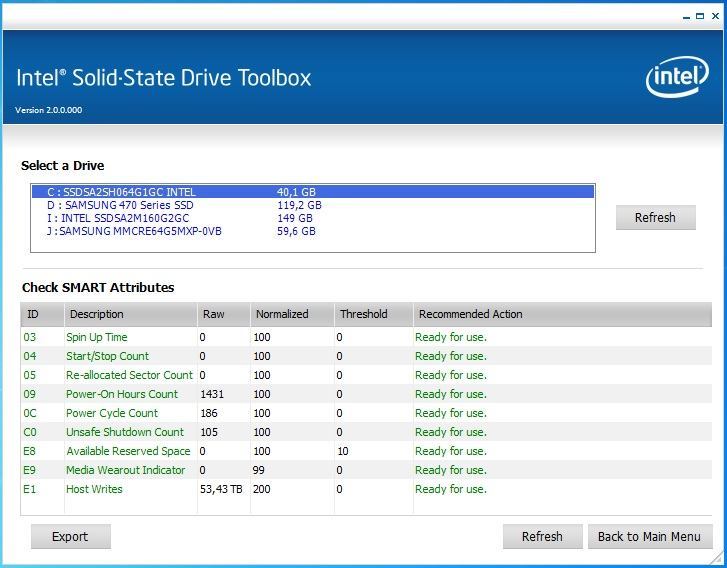The width and height of the screenshot is (727, 568).
Task: Click the Version 2.0.0.000 label
Action: [x=49, y=110]
